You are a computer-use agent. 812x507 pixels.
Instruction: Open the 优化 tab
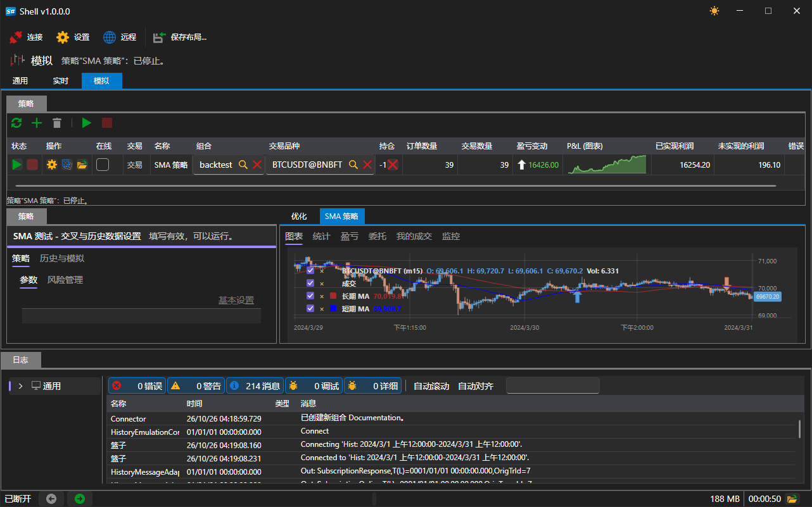click(299, 216)
